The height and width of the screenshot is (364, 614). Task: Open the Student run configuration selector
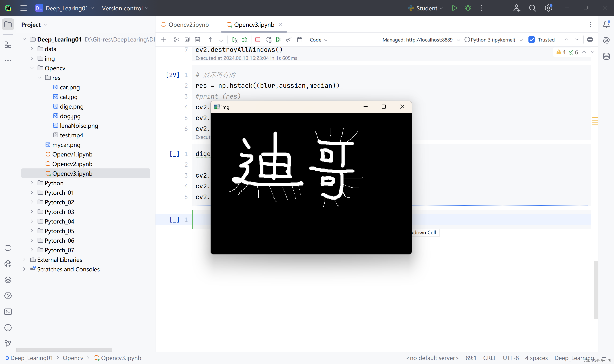pyautogui.click(x=426, y=8)
